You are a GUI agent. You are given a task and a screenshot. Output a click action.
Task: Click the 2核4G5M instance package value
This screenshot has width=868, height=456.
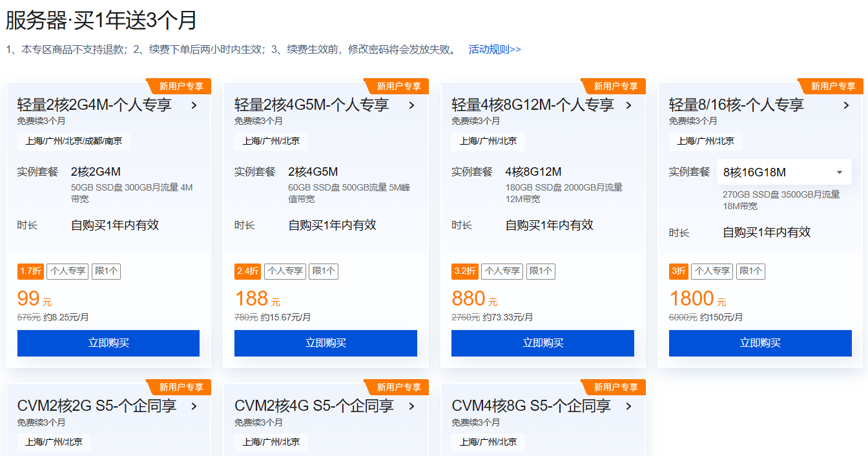tap(313, 172)
